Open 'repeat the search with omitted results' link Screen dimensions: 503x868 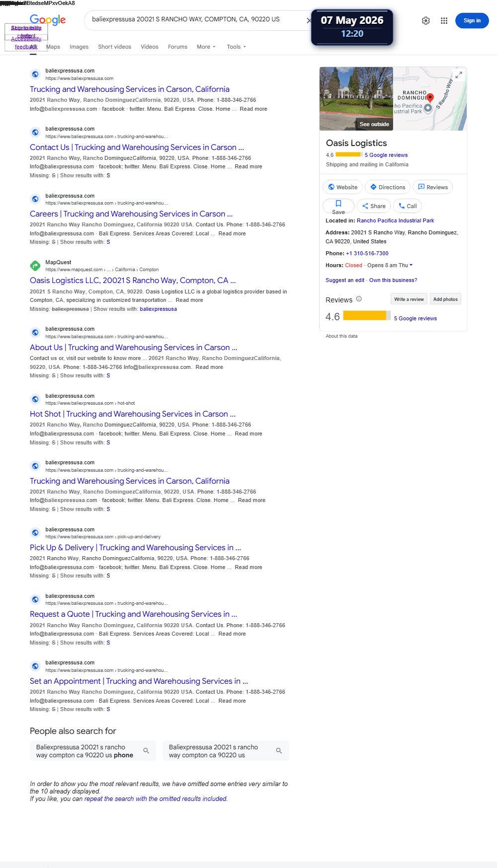(156, 799)
